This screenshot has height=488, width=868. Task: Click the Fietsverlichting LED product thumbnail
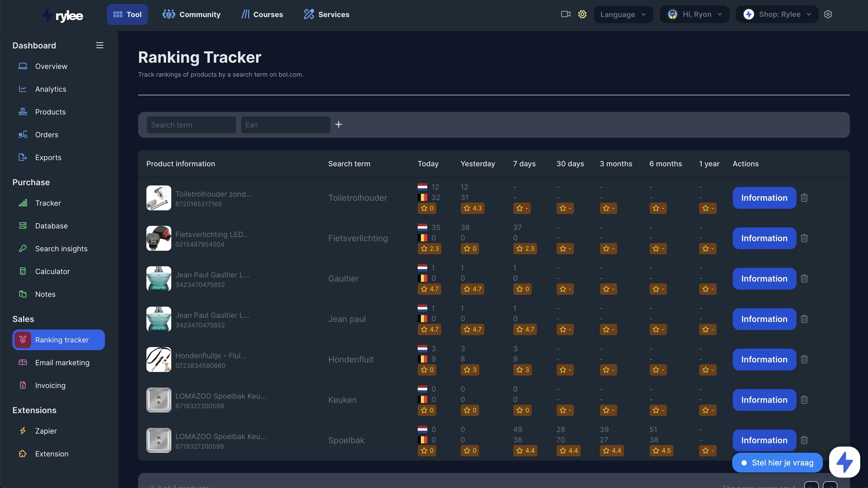159,238
